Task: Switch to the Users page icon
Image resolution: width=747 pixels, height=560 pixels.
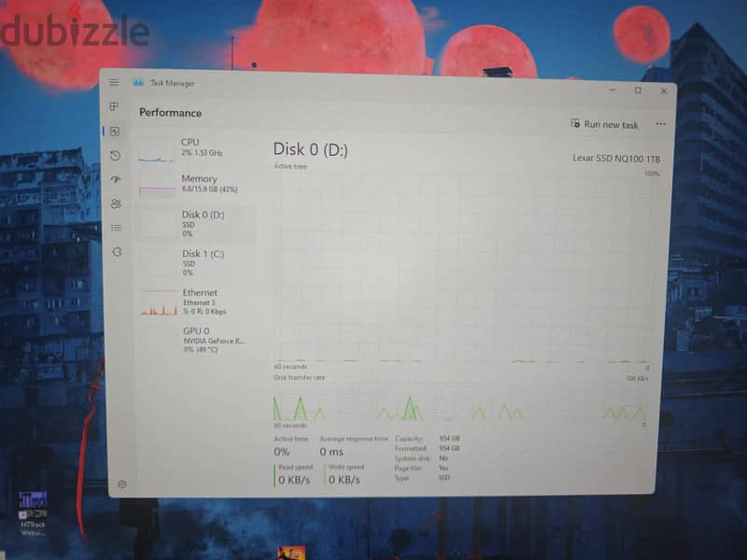Action: coord(116,203)
